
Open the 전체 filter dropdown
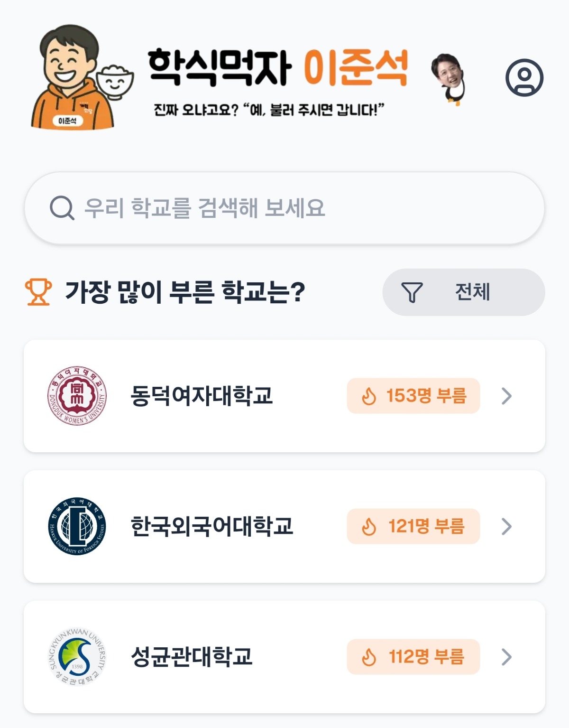(464, 292)
